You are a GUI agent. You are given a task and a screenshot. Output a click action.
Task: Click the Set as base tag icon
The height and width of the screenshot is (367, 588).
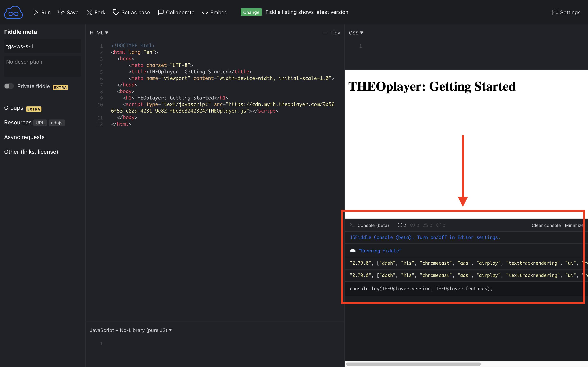(116, 12)
